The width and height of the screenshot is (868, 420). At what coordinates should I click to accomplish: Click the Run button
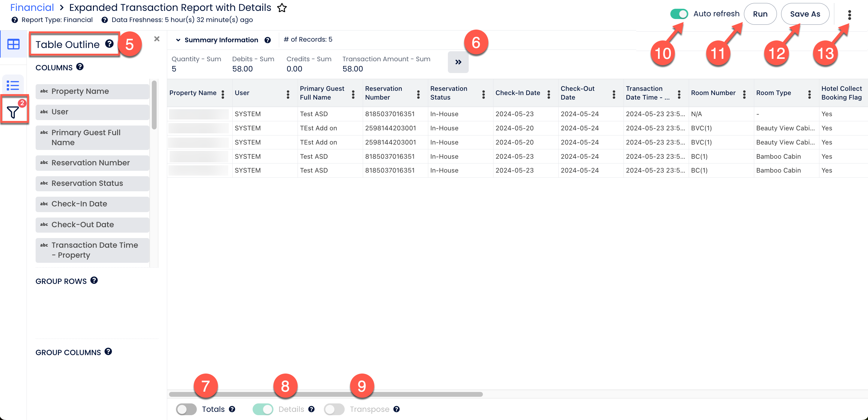point(760,14)
